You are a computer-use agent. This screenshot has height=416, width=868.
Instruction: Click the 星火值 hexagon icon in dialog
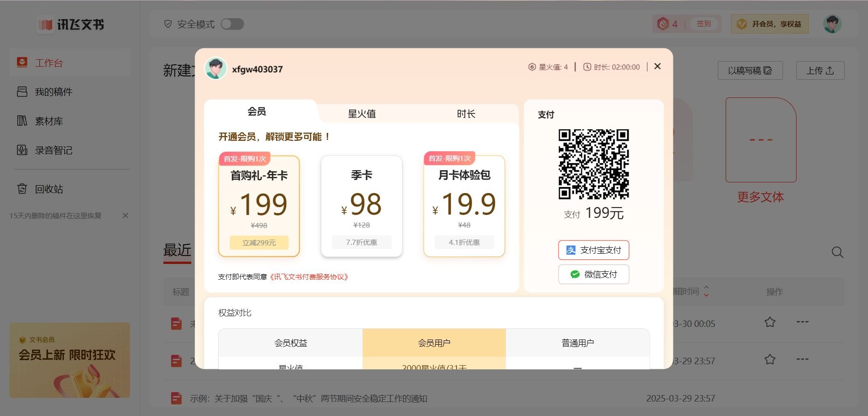[532, 67]
